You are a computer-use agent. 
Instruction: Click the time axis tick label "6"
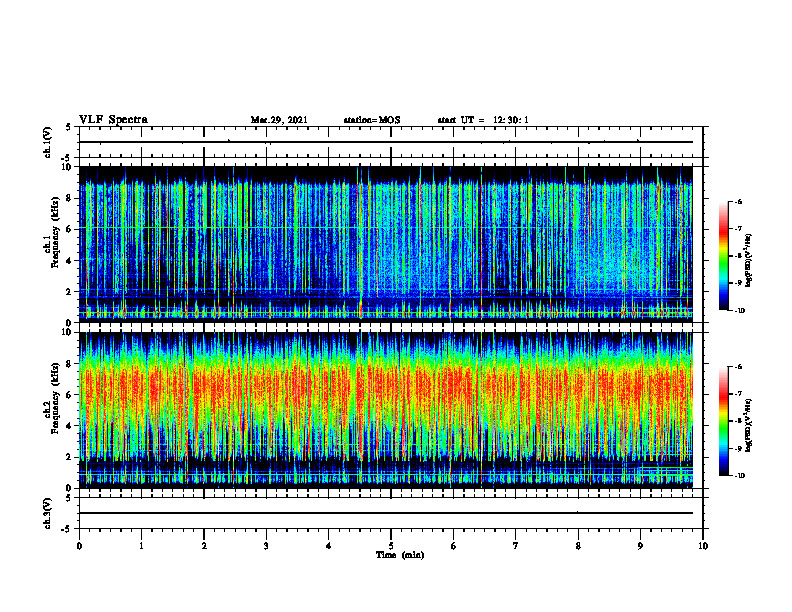pos(454,546)
